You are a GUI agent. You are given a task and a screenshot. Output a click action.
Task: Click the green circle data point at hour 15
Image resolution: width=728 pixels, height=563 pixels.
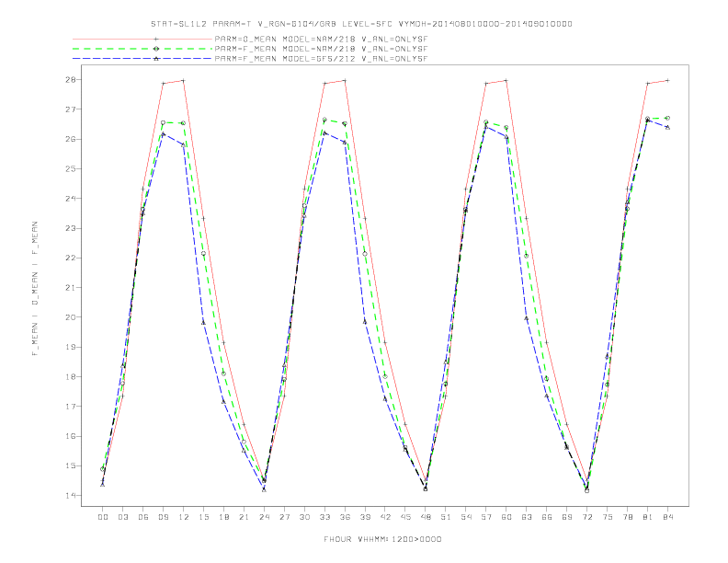203,253
